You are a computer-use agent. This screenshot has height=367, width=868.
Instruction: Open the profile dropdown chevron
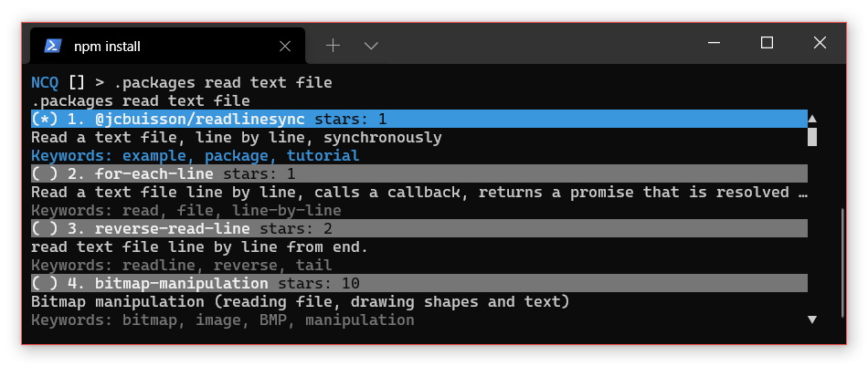pyautogui.click(x=371, y=46)
